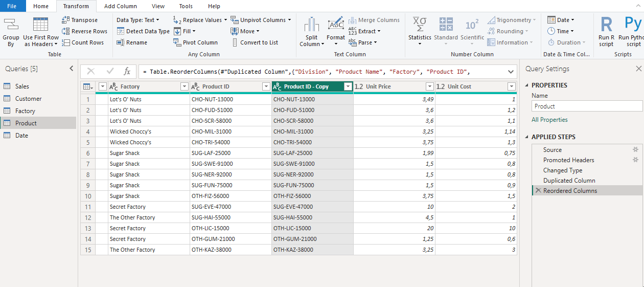Click Use First Row as Headers icon
Image resolution: width=644 pixels, height=287 pixels.
[41, 25]
